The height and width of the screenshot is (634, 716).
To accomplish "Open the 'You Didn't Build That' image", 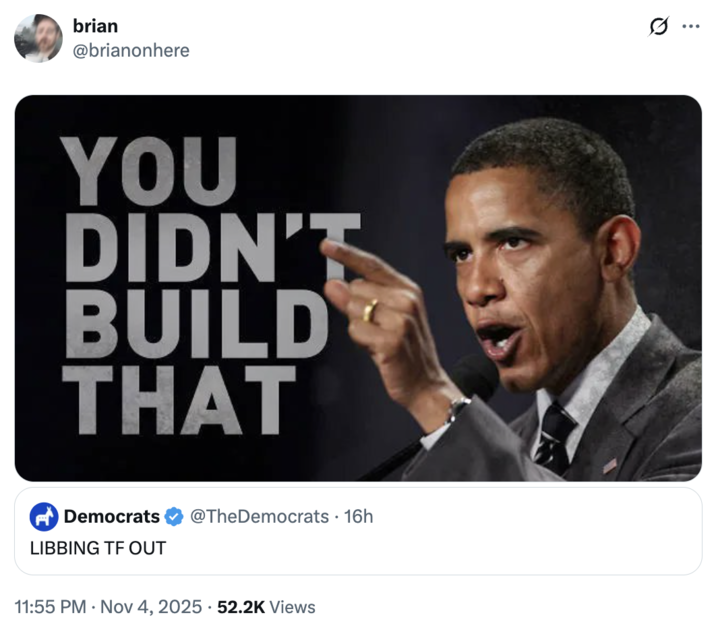I will 358,288.
